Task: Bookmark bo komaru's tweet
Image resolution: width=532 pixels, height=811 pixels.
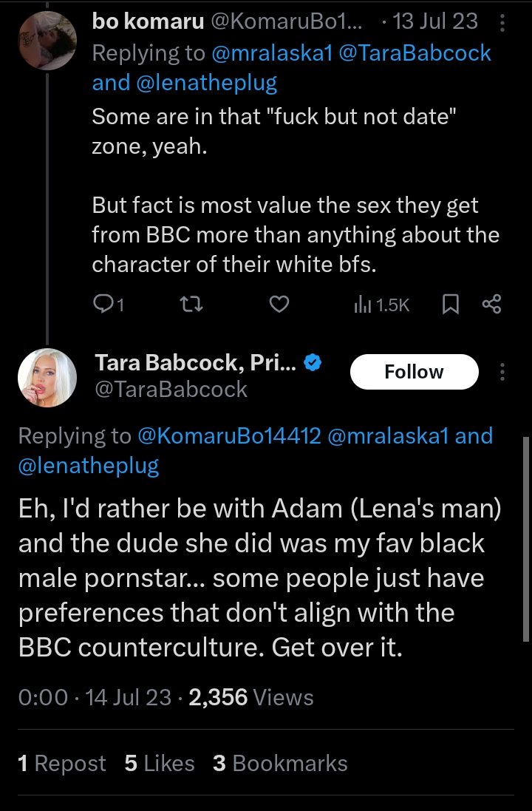Action: (x=450, y=304)
